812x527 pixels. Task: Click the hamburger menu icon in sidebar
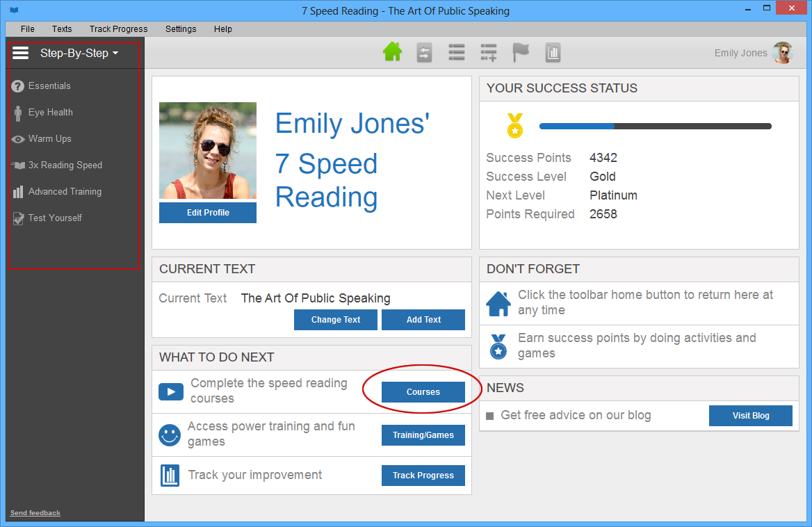click(21, 51)
